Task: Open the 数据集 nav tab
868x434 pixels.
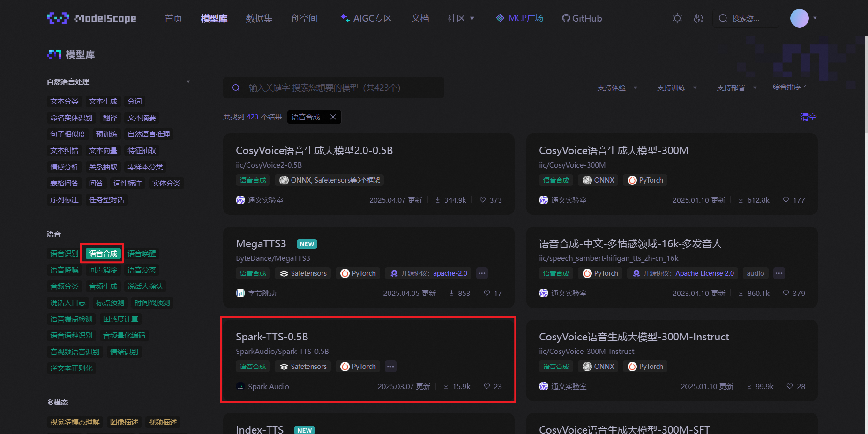Action: [x=259, y=18]
